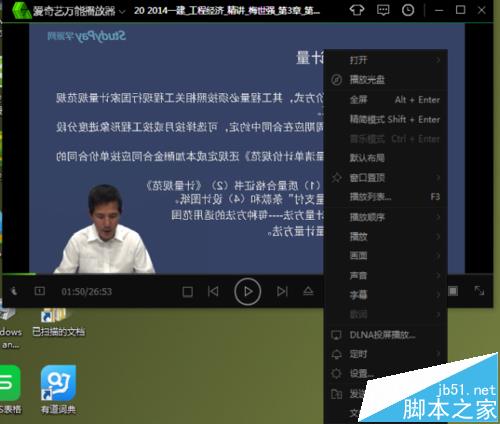500x424 pixels.
Task: Maximize the iQiyi player window
Action: 460,10
